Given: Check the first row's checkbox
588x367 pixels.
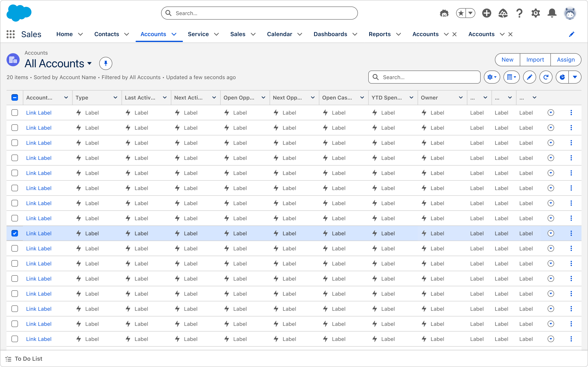Looking at the screenshot, I should tap(14, 113).
